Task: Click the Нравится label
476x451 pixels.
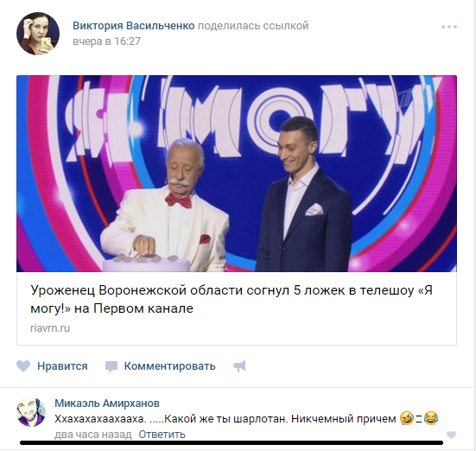Action: click(62, 366)
